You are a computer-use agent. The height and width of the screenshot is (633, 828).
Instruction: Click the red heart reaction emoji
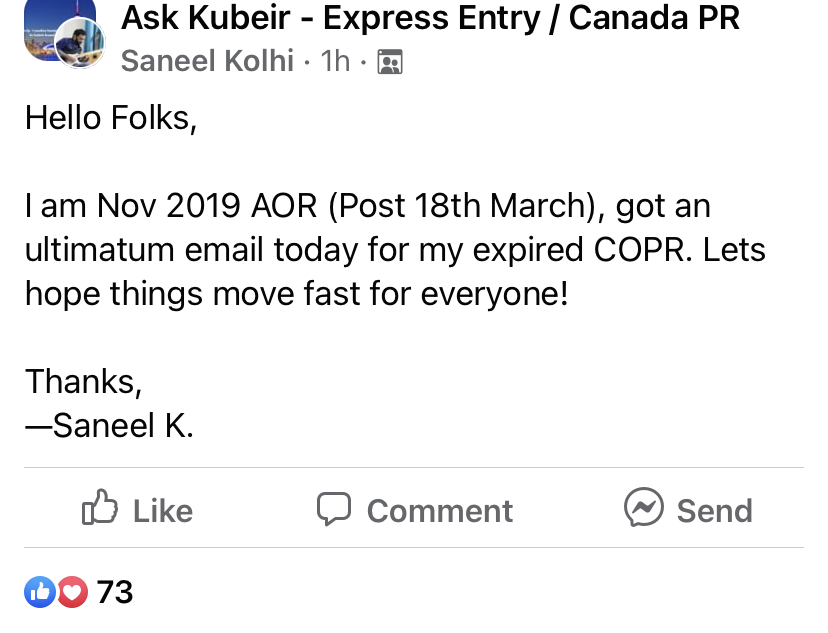tap(72, 592)
